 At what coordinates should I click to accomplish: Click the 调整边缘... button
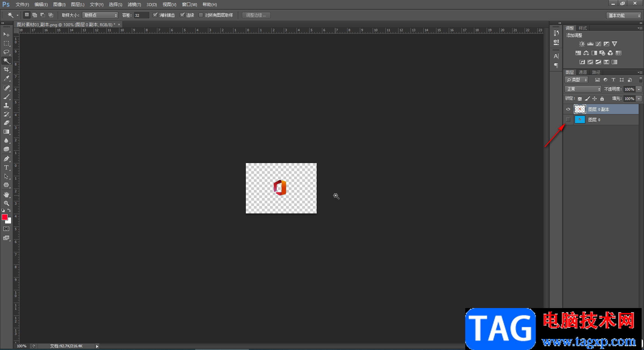click(x=256, y=15)
